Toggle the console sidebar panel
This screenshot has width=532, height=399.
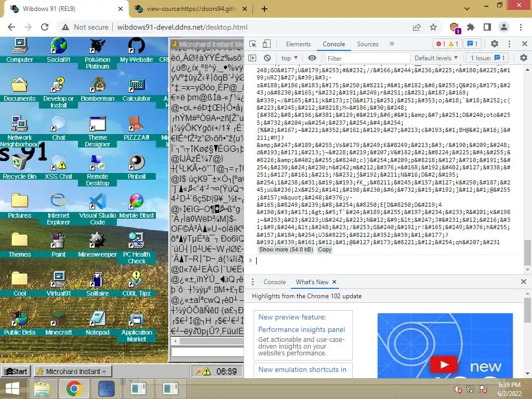point(252,58)
